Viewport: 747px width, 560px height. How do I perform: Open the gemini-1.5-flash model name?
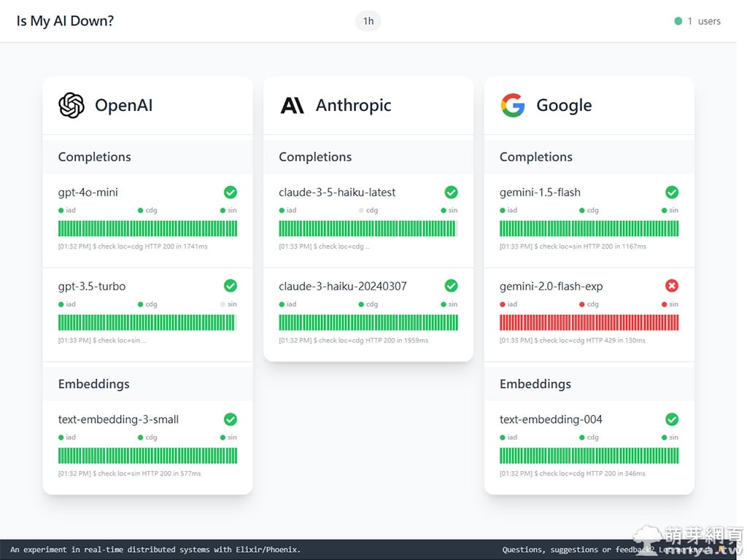coord(540,192)
